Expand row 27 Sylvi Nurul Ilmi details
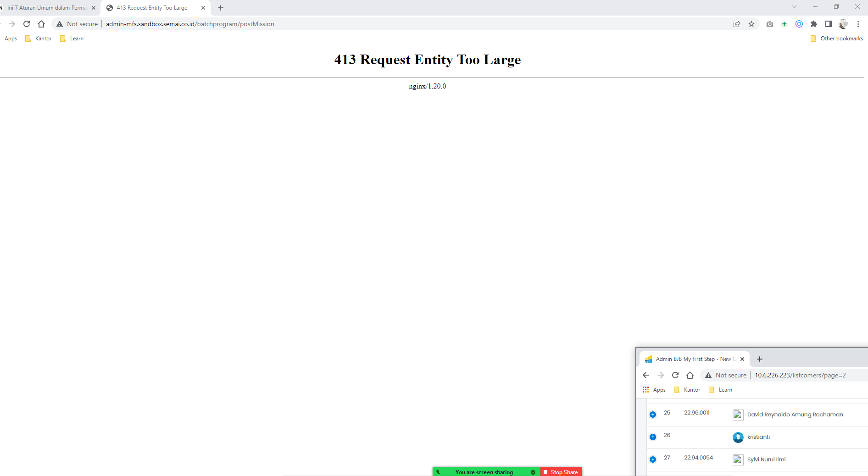Screen dimensions: 868x476 (653, 459)
